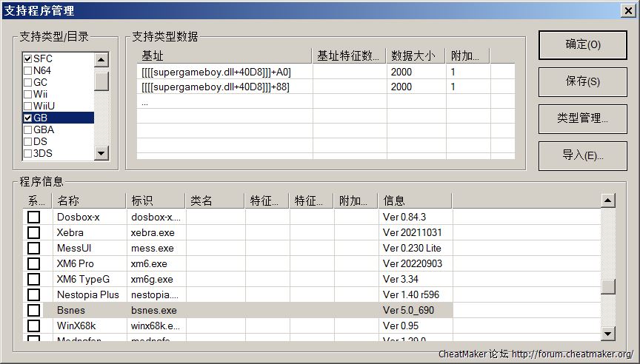Click the 导入(E)... import button
Image resolution: width=640 pixels, height=364 pixels.
[582, 155]
